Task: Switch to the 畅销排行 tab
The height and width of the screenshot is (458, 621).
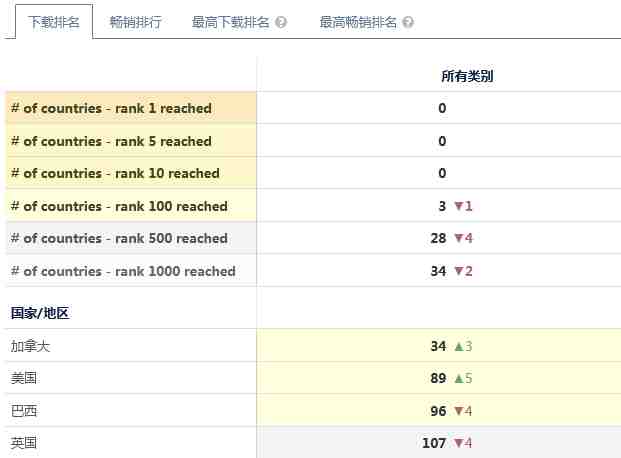Action: [135, 22]
